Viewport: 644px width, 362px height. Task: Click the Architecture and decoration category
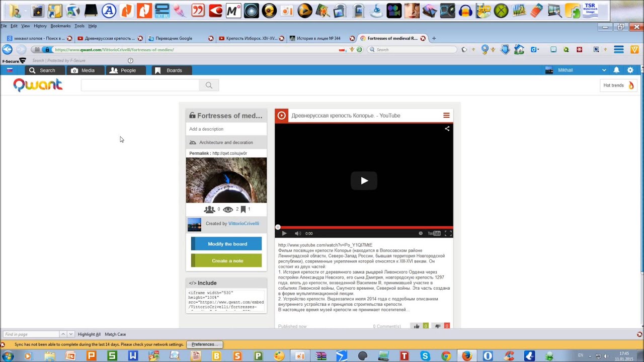pyautogui.click(x=226, y=142)
